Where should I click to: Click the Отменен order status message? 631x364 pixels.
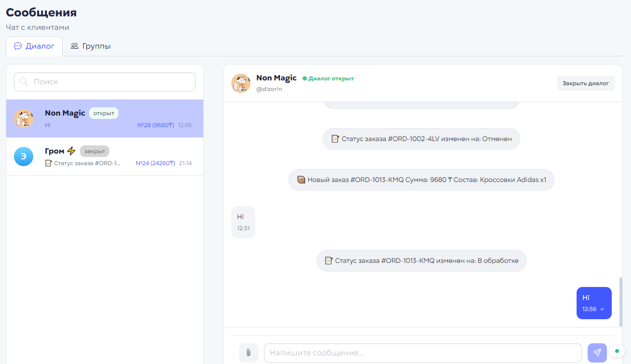(421, 139)
